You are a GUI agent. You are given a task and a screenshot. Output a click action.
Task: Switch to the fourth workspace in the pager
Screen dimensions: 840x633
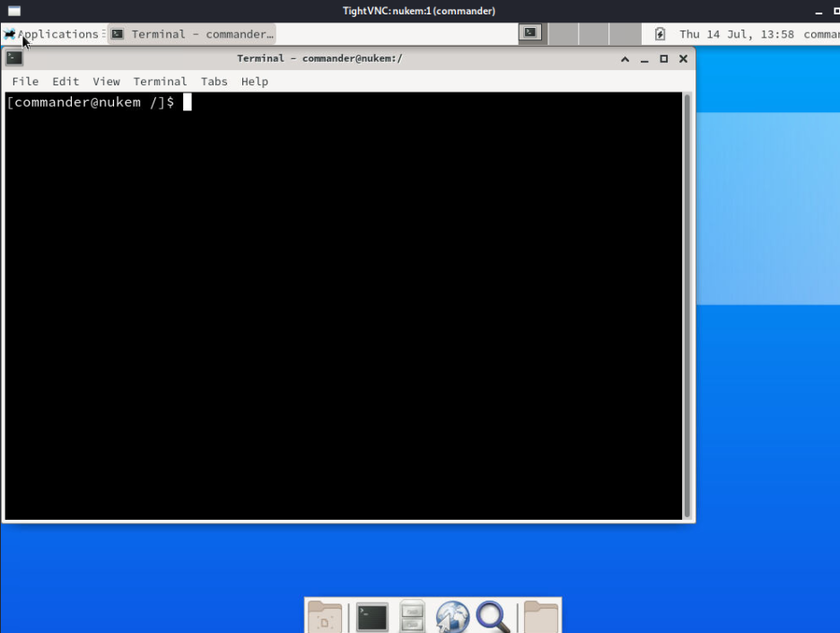click(x=626, y=34)
